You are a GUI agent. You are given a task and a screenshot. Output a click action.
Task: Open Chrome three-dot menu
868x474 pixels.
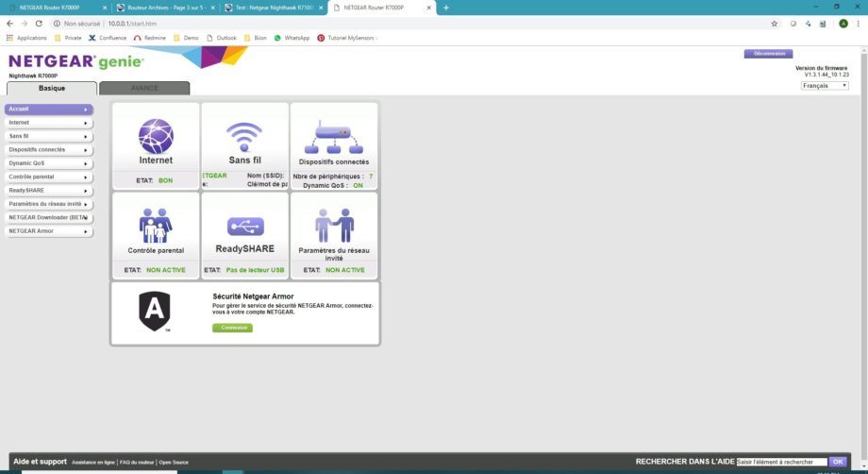tap(859, 24)
